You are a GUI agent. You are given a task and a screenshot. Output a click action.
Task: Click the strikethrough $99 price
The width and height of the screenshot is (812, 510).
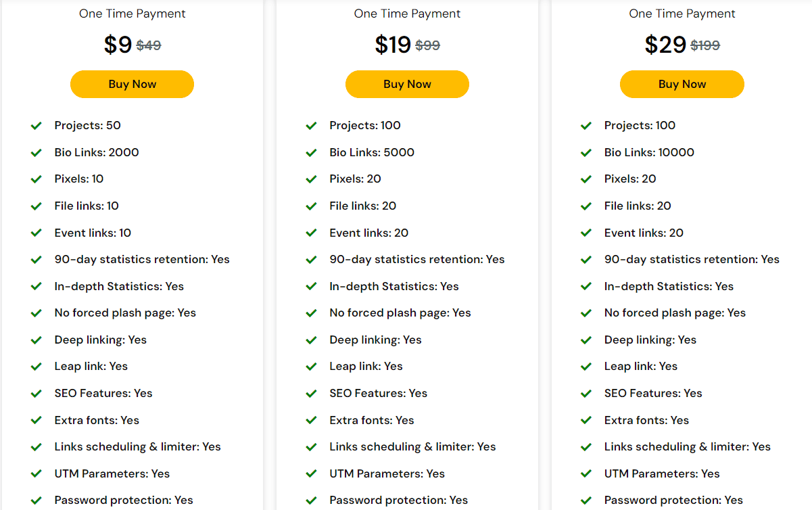[427, 45]
